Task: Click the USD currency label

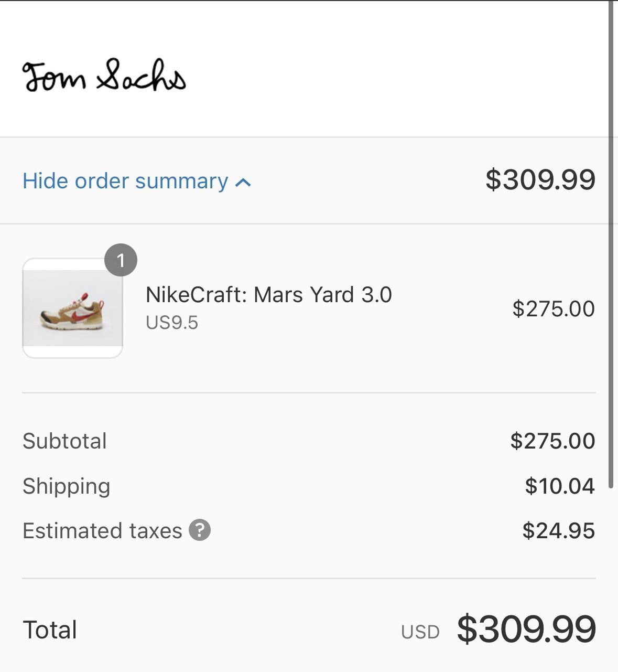Action: coord(420,632)
